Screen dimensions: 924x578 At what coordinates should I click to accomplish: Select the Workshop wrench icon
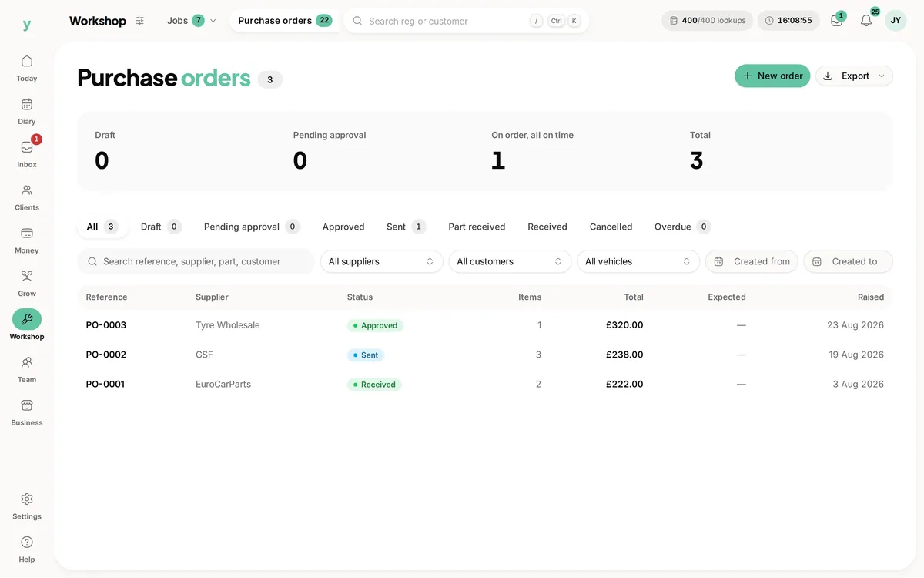pyautogui.click(x=27, y=319)
